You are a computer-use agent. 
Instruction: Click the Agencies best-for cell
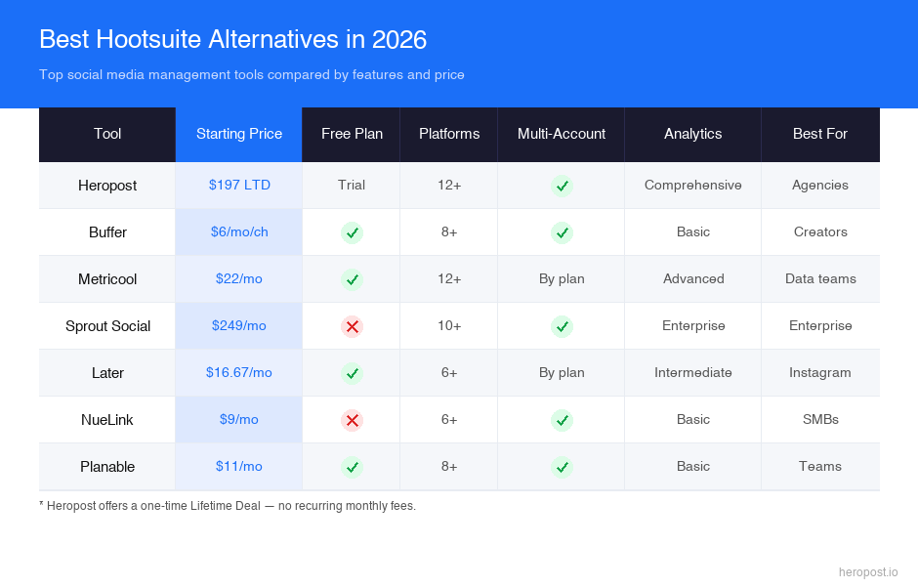coord(820,185)
